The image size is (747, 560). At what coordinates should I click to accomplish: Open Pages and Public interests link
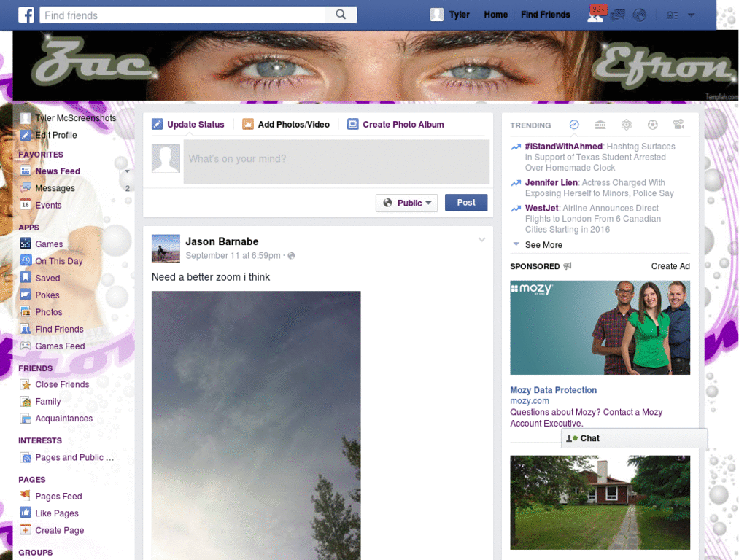coord(74,457)
